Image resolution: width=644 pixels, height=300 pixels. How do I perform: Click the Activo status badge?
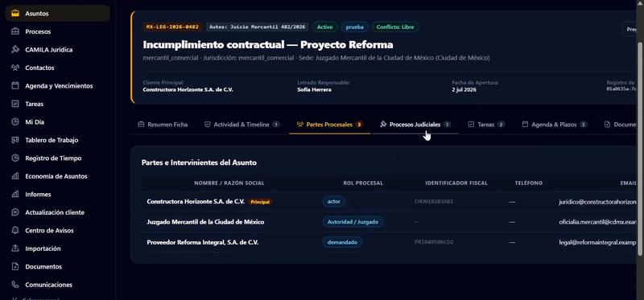[325, 27]
